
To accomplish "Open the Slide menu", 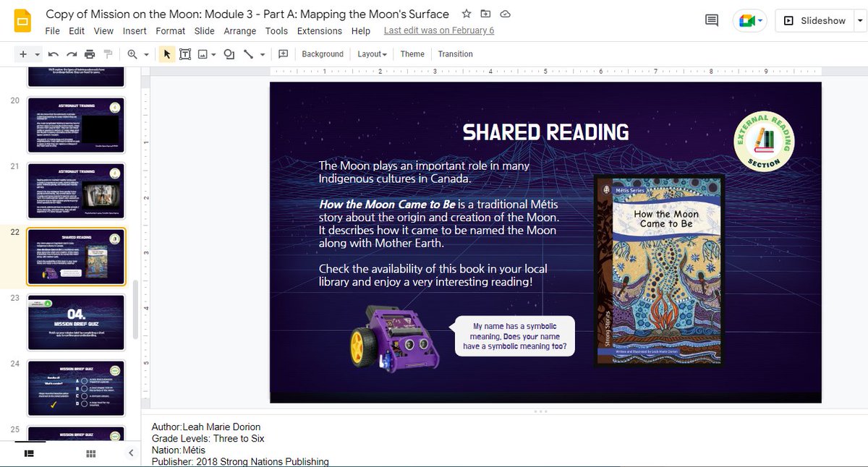I will [x=204, y=31].
